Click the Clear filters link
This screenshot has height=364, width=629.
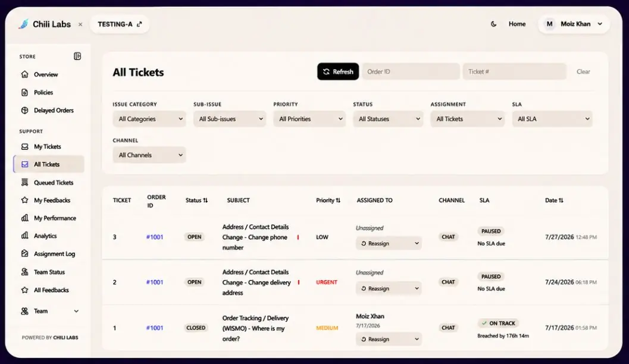tap(583, 72)
